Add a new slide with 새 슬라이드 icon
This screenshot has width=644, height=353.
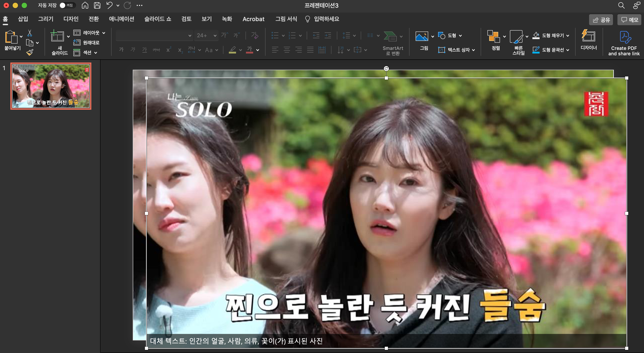(x=57, y=36)
